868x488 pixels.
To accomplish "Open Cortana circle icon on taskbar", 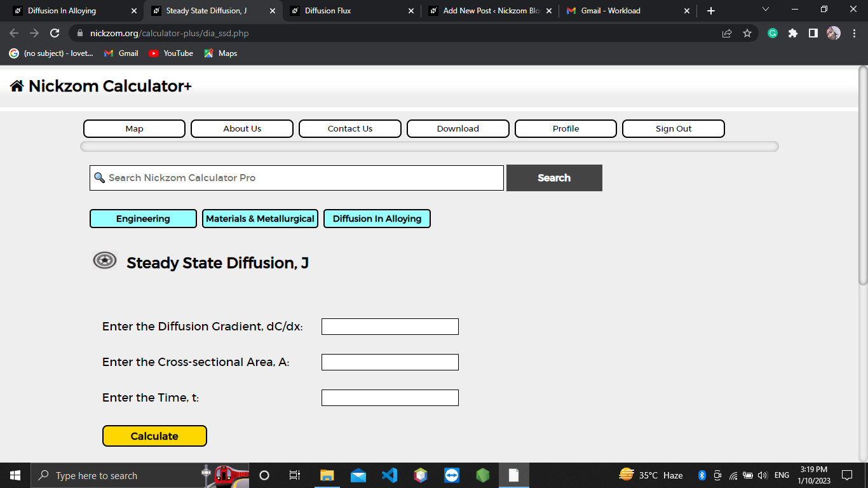I will coord(264,475).
